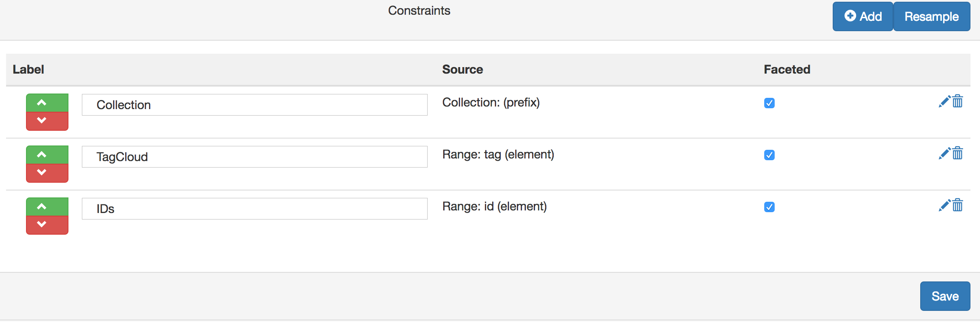Focus the Collection label text field
This screenshot has width=980, height=323.
[x=254, y=105]
